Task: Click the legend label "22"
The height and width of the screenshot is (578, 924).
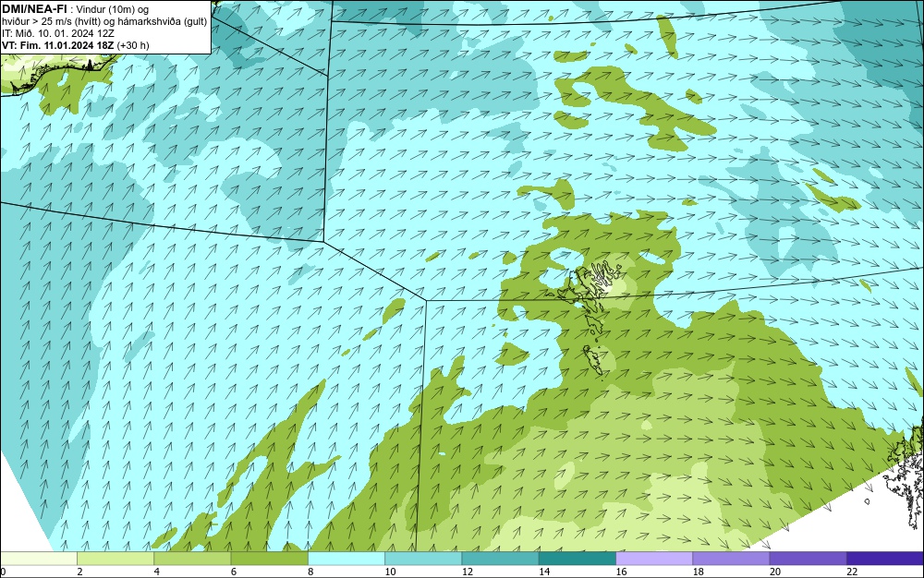Action: coord(852,572)
